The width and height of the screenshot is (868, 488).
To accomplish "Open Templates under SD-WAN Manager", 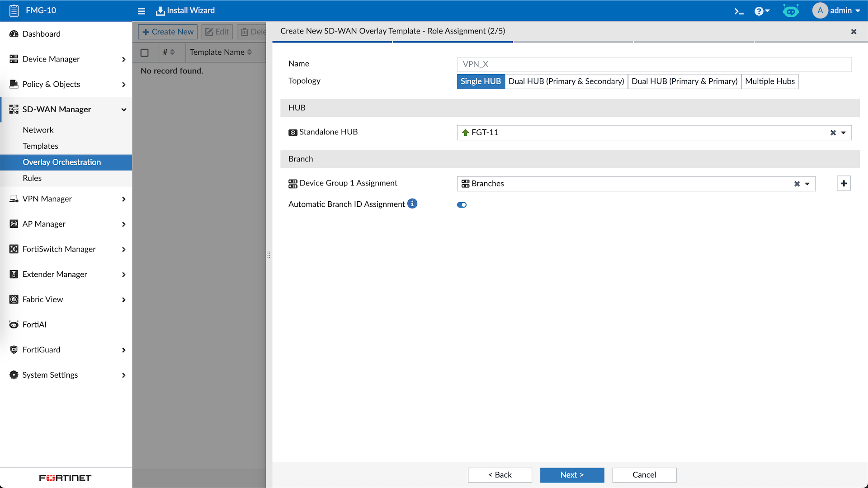I will (x=41, y=146).
